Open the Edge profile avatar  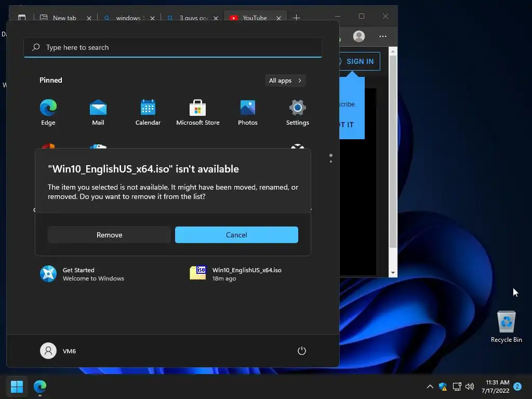[x=359, y=36]
